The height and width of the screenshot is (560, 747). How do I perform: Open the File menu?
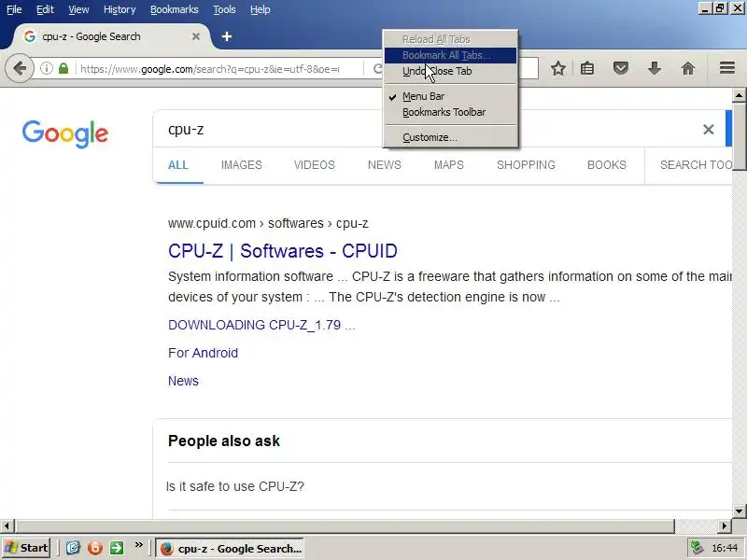click(x=14, y=9)
